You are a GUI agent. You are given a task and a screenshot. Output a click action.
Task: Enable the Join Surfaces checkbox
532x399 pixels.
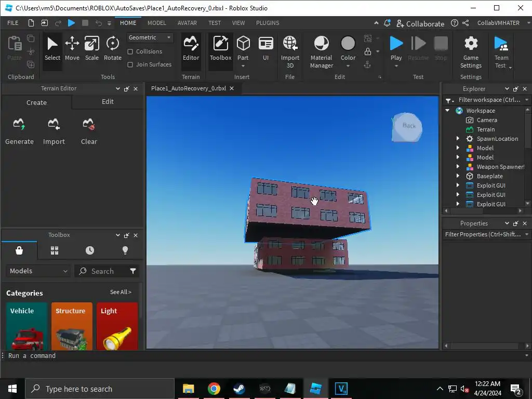click(x=130, y=64)
